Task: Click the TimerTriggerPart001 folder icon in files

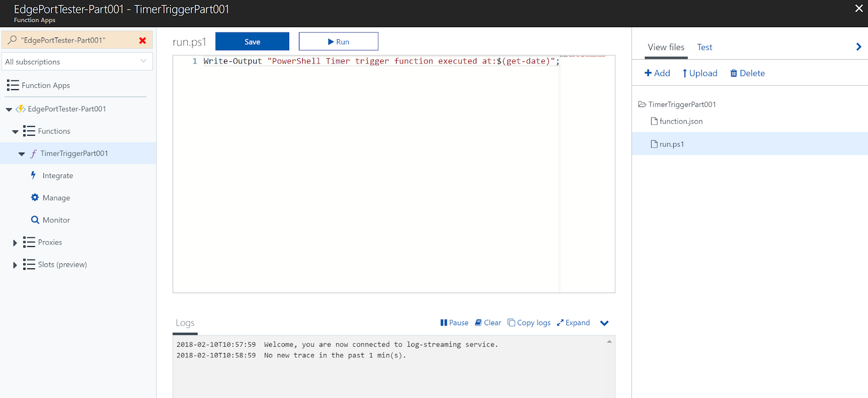Action: point(642,104)
